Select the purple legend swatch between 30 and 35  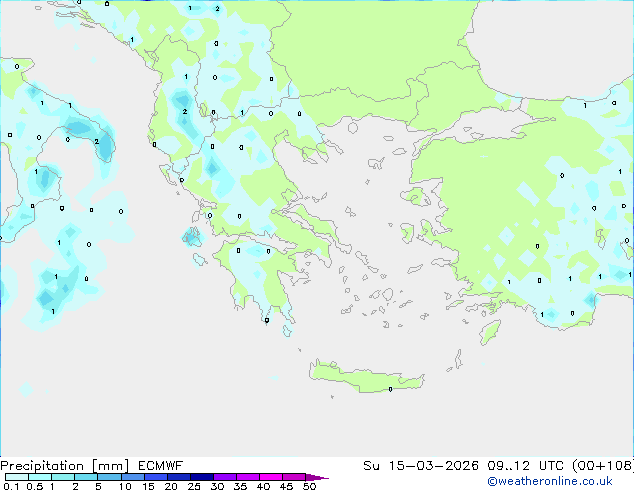click(x=225, y=477)
